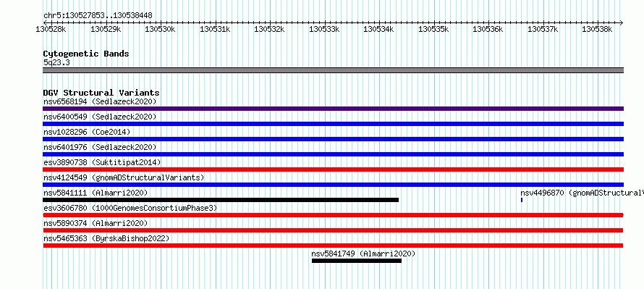Screen dimensions: 644x289
Task: Click the 130532k ruler tick label
Action: (269, 29)
